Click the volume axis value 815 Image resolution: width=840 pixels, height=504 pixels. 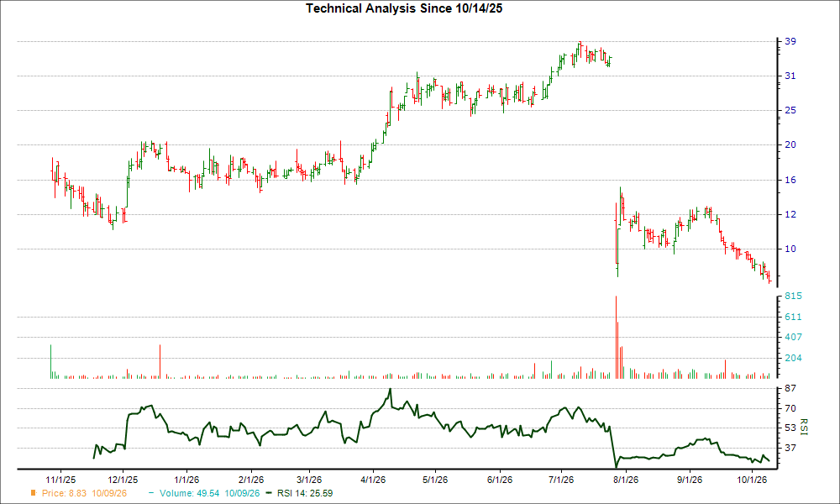tap(793, 296)
